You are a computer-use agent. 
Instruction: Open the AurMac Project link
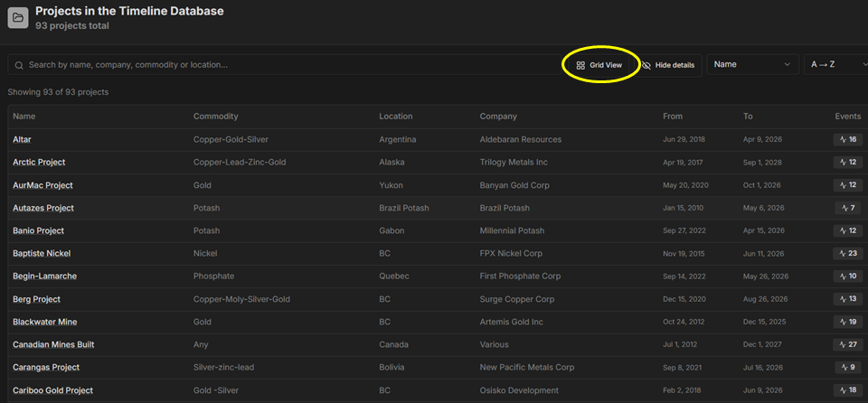click(42, 185)
